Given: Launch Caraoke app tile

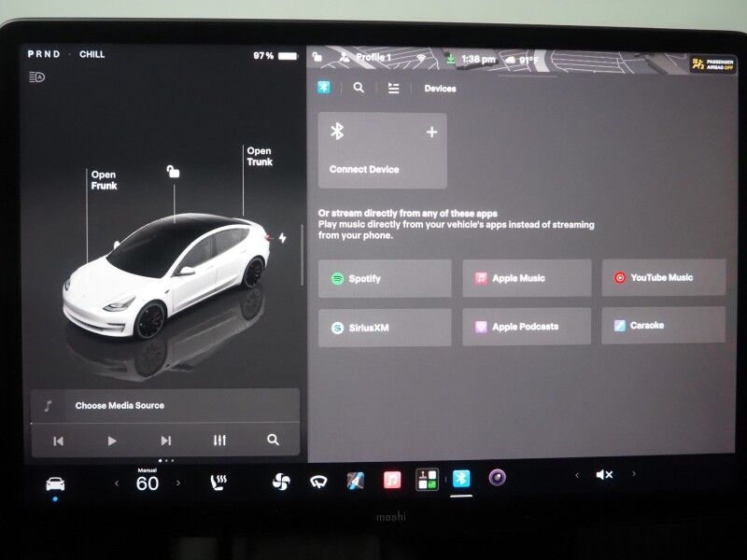Looking at the screenshot, I should (x=664, y=325).
